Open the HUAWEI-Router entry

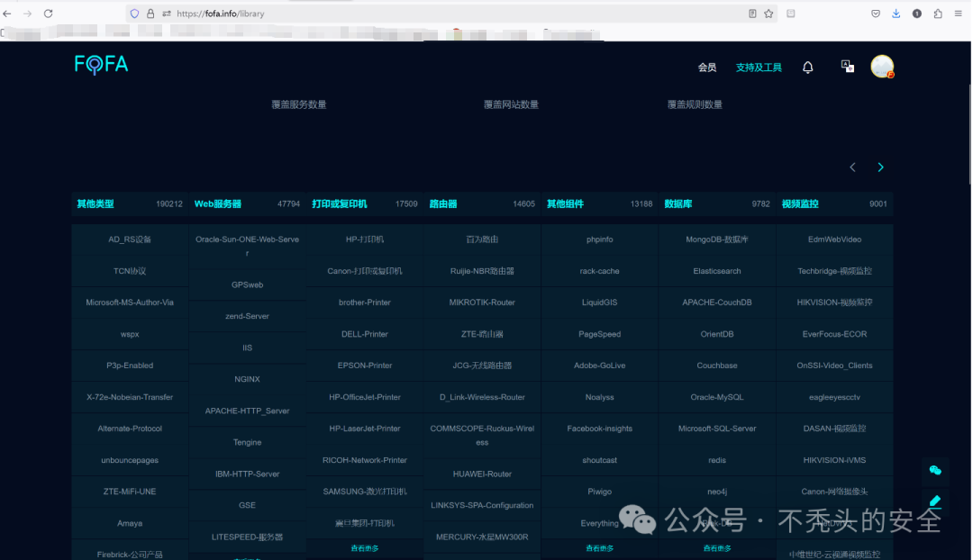[x=482, y=474]
